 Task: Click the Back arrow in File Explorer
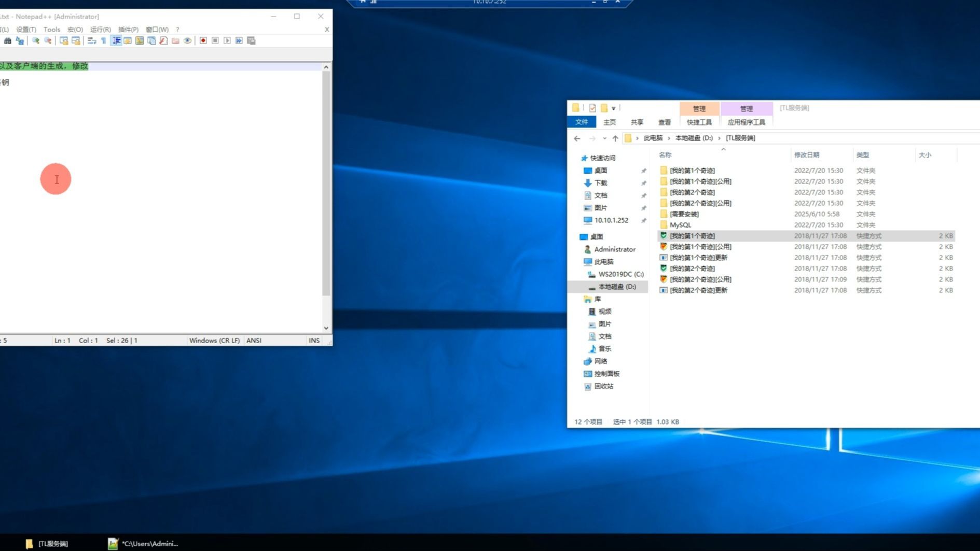pyautogui.click(x=577, y=138)
